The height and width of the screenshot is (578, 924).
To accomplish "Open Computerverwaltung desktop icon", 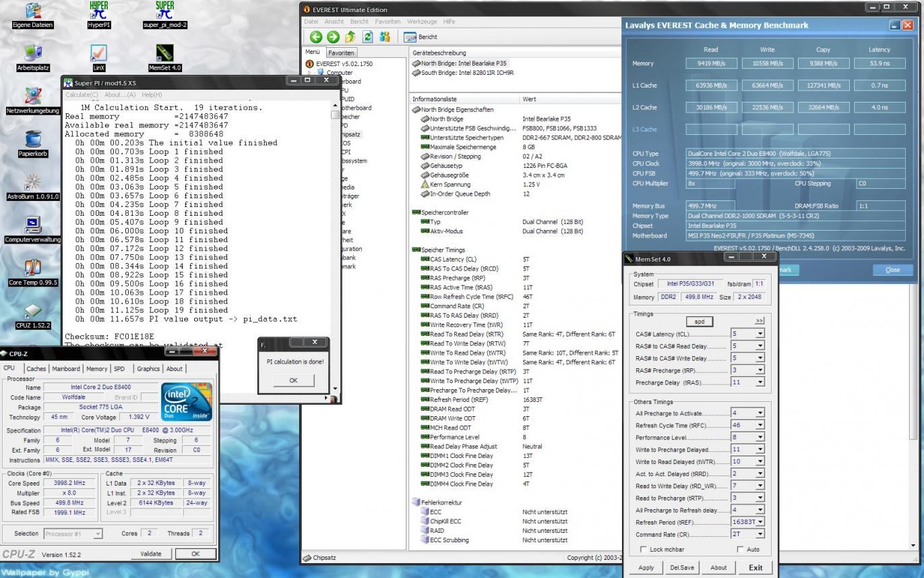I will tap(32, 230).
